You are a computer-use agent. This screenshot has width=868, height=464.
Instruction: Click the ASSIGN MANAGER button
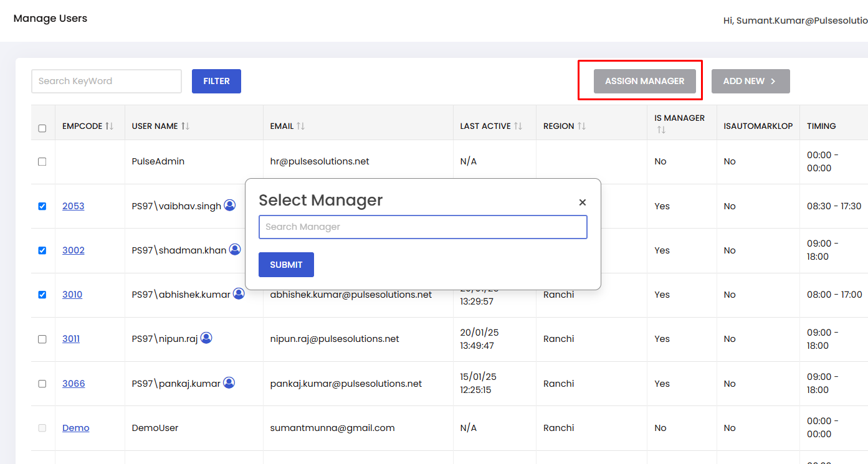[x=644, y=81]
